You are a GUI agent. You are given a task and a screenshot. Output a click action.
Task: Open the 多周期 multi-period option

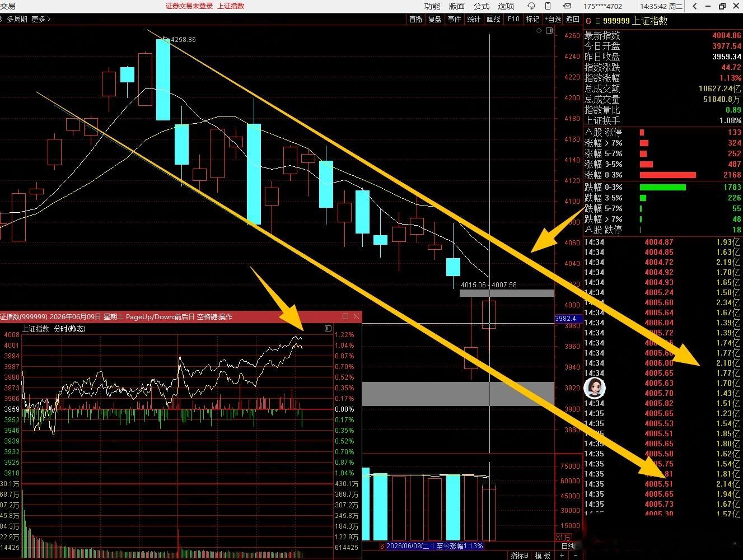17,19
